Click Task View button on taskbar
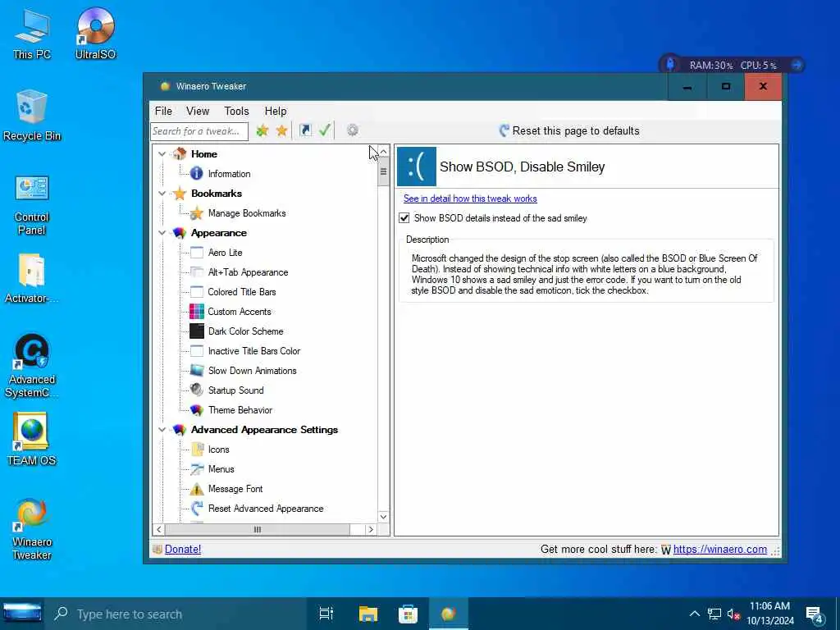The image size is (840, 630). click(x=326, y=614)
